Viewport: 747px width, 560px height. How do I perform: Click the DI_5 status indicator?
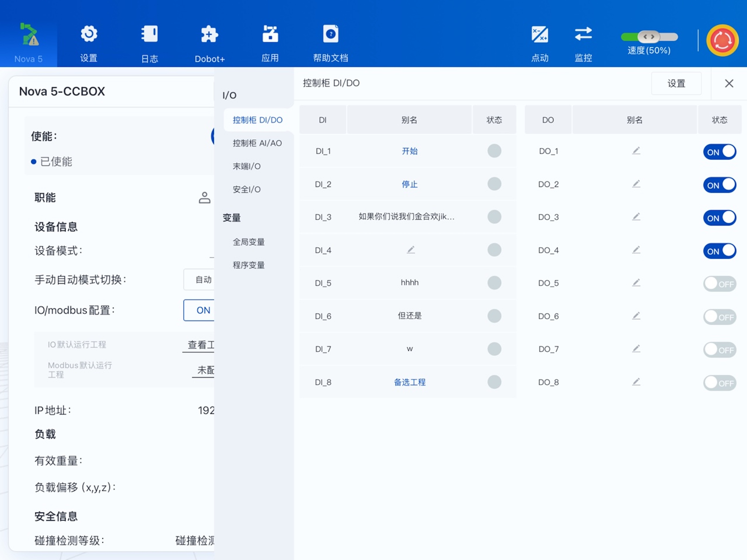click(494, 283)
